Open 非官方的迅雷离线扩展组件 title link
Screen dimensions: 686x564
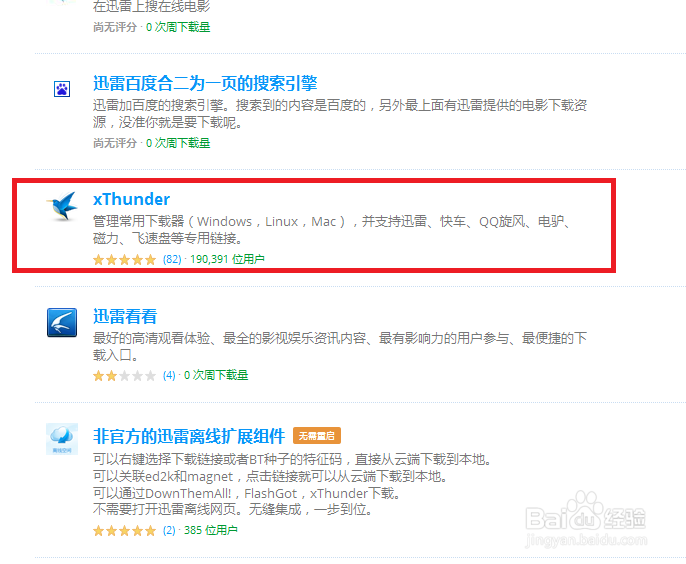pos(189,436)
